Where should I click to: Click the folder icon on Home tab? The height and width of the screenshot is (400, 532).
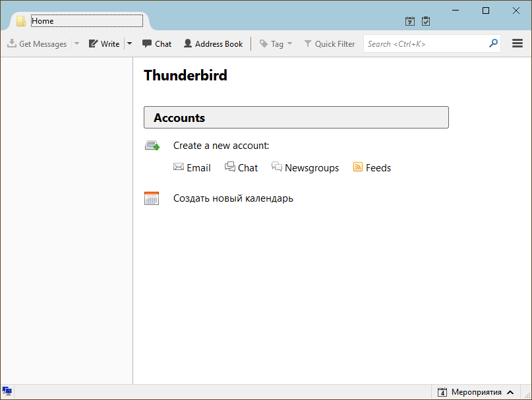click(21, 21)
